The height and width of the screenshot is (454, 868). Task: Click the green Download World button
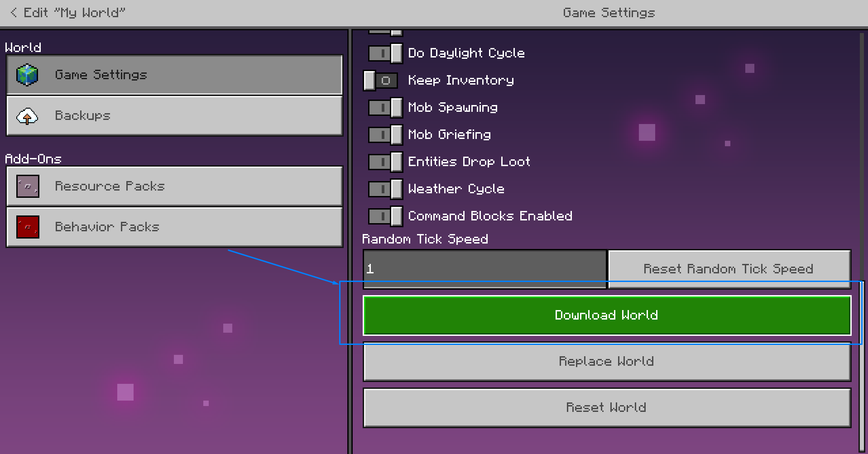(x=607, y=315)
